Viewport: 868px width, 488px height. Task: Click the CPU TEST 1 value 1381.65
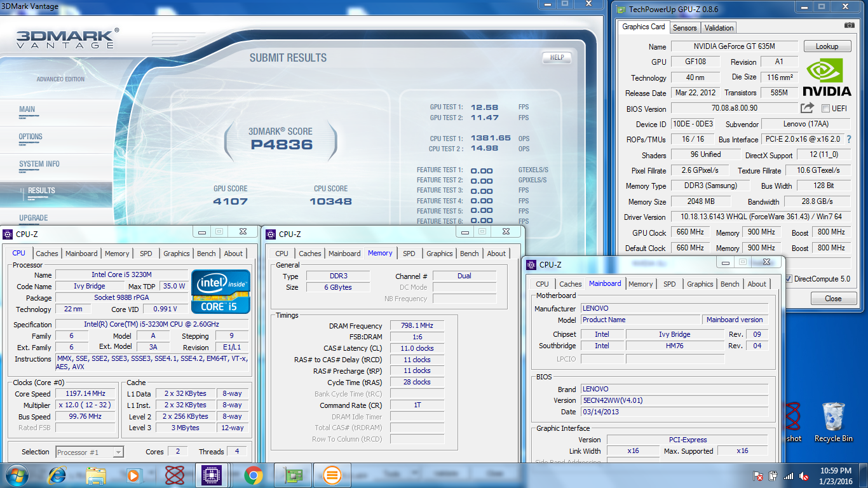(x=491, y=138)
